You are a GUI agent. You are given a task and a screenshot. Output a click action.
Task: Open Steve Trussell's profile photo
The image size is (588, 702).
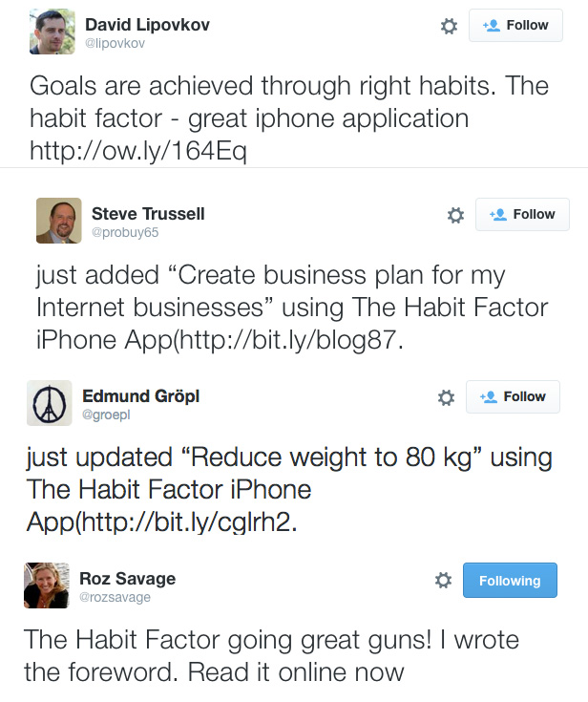click(x=58, y=221)
